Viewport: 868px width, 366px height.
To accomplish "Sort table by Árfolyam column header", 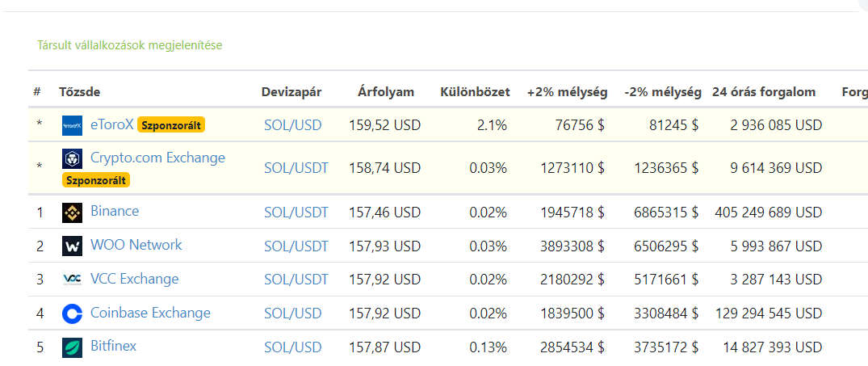I will 386,92.
